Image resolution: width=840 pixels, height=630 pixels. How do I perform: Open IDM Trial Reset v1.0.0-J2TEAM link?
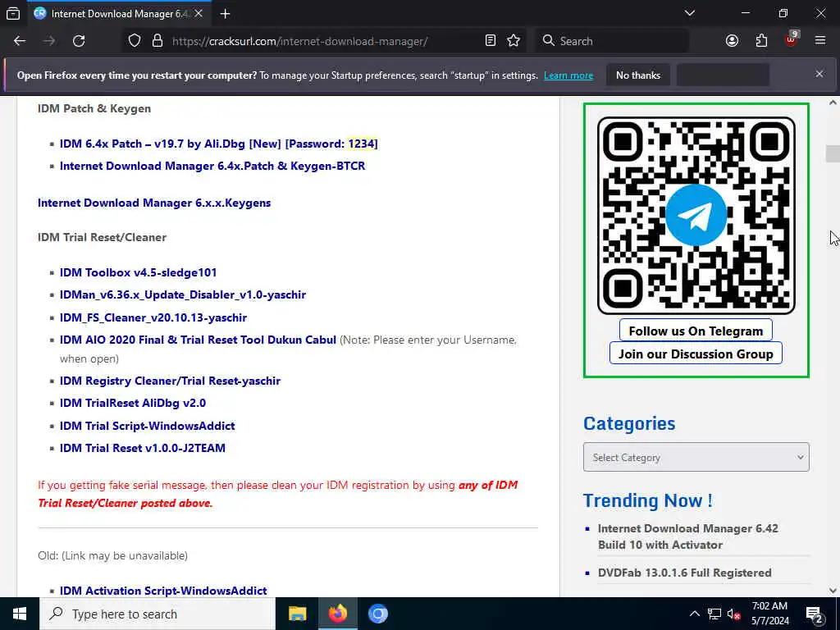[143, 448]
